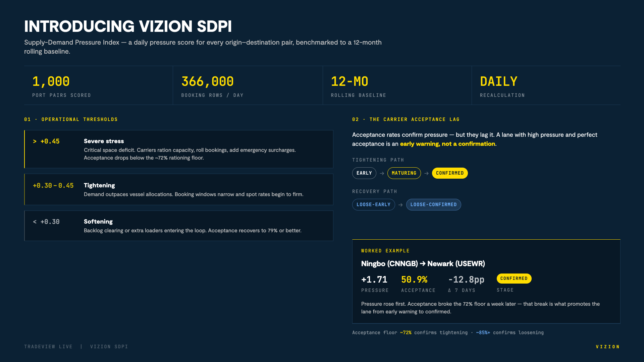Viewport: 644px width, 362px height.
Task: Click arrow between LOOSE-EARLY and LOOSE-CONFIRMED
Action: [400, 205]
